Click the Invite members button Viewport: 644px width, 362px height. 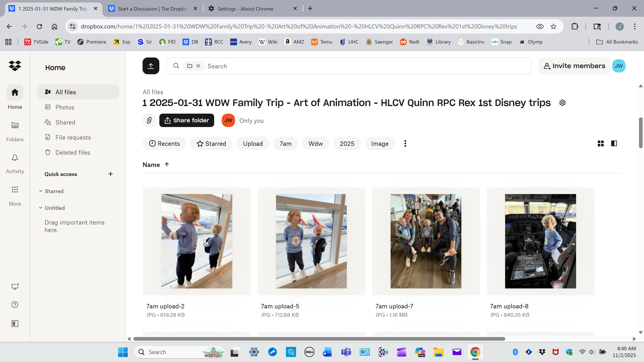tap(574, 66)
